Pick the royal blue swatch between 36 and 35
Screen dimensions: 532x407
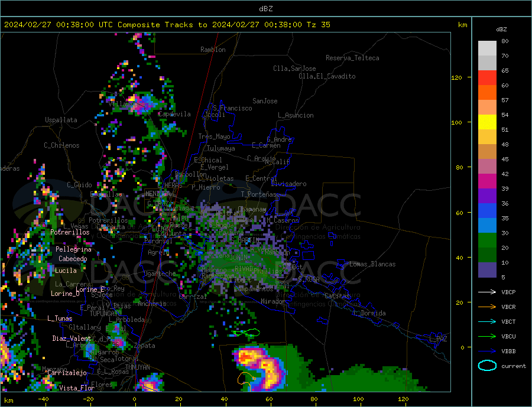coord(487,211)
